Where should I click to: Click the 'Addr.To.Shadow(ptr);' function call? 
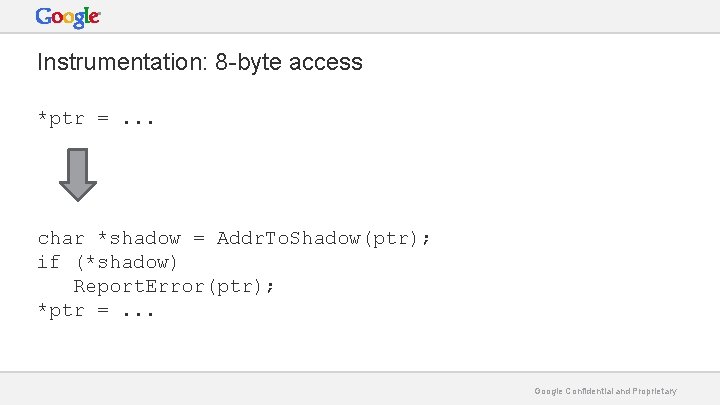click(x=324, y=238)
